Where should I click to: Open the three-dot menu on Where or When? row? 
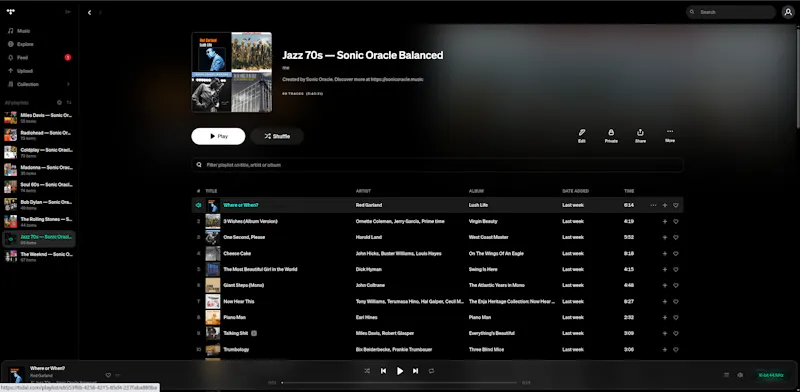pos(653,205)
